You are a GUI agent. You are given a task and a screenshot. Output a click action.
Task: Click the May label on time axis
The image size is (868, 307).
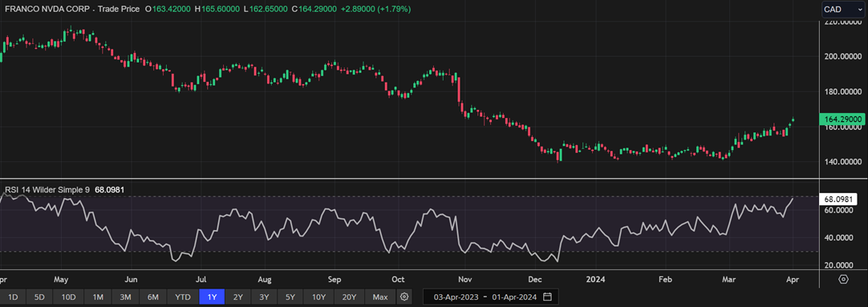point(62,279)
